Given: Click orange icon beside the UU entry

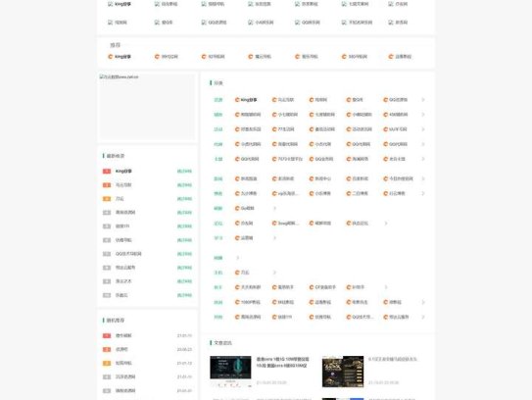Looking at the screenshot, I should coord(385,129).
